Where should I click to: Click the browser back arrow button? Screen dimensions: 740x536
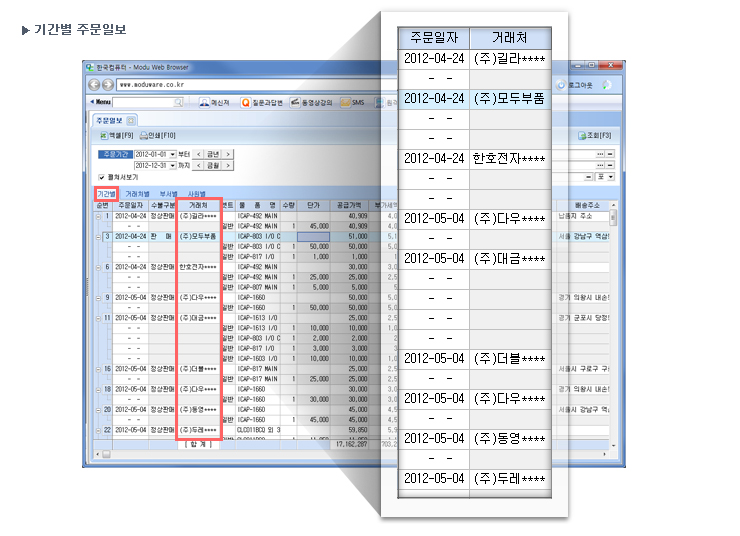pos(95,85)
